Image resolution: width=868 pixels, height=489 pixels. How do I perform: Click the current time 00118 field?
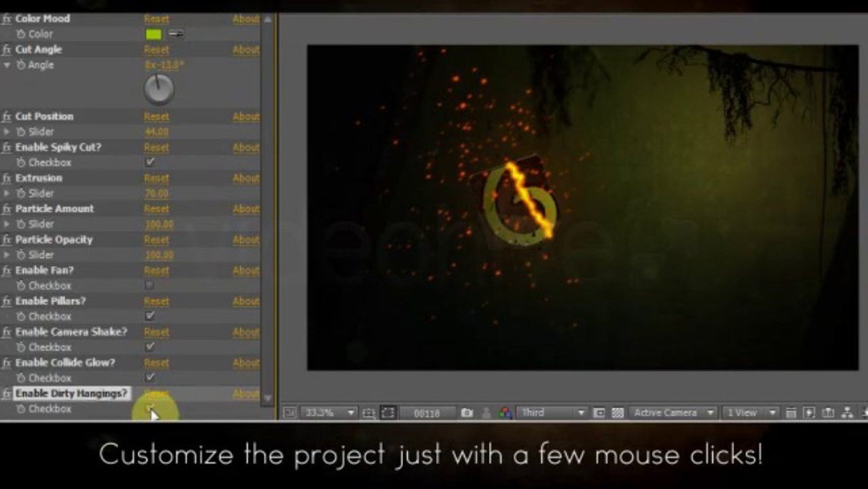tap(426, 412)
